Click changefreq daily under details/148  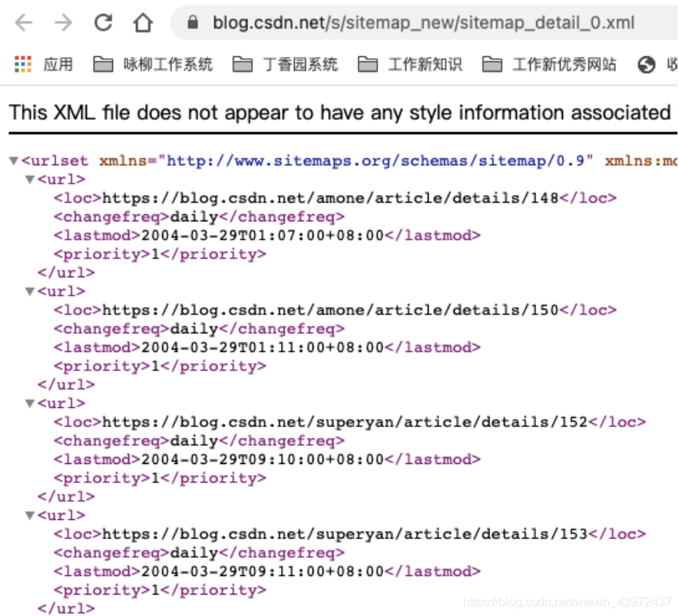click(199, 217)
